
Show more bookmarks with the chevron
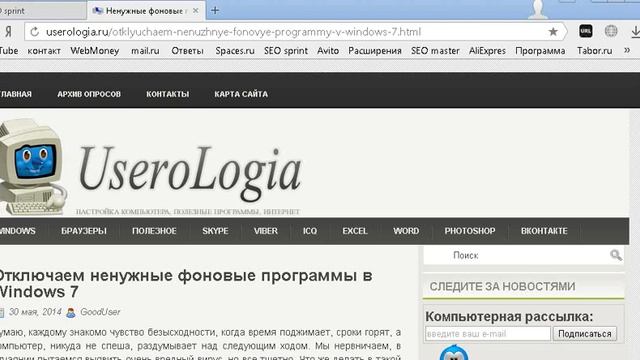click(x=627, y=50)
